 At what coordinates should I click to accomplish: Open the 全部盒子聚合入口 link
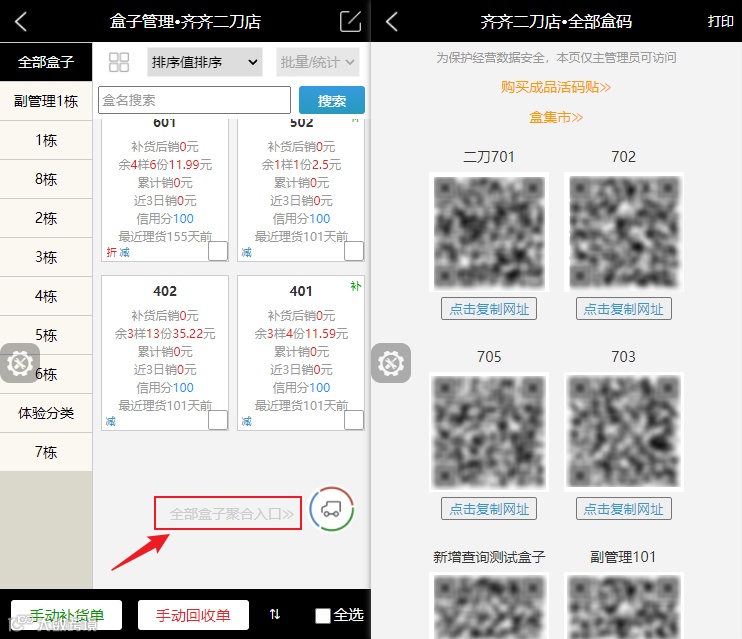(231, 514)
